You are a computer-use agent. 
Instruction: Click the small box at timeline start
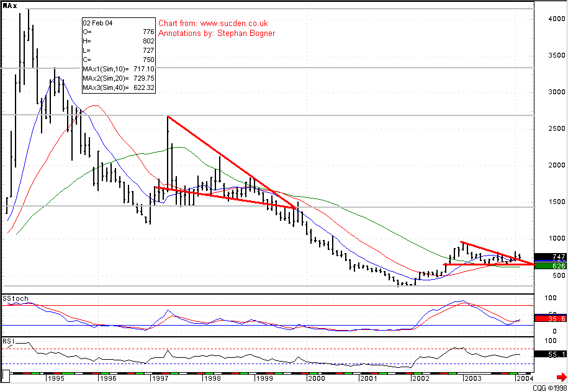5,376
